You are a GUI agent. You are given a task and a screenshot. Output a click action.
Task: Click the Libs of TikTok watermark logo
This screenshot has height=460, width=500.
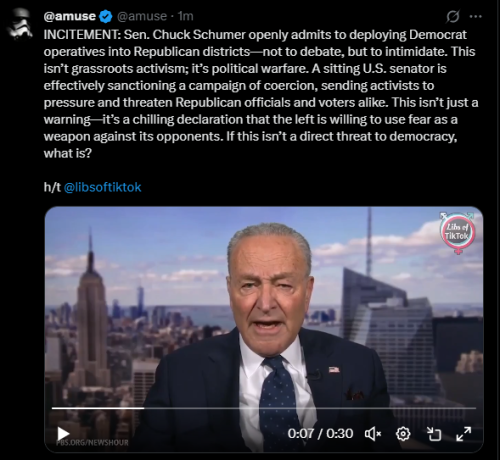(459, 232)
